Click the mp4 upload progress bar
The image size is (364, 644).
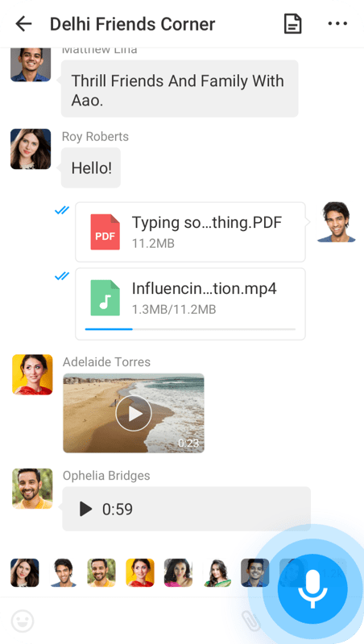(x=190, y=329)
